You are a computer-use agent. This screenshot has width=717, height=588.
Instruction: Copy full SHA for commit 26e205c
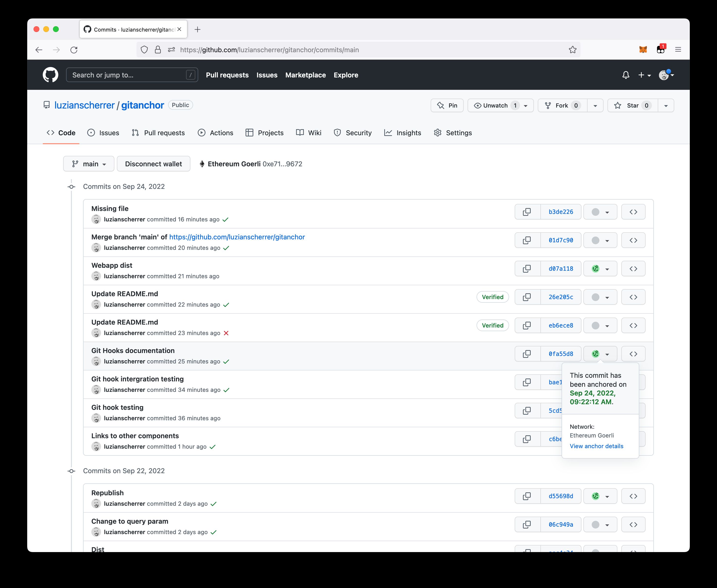coord(527,297)
